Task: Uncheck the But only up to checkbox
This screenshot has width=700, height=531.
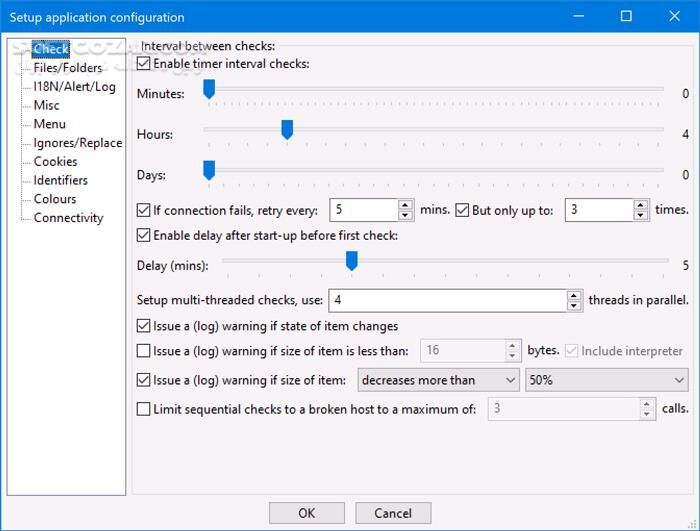Action: coord(463,210)
